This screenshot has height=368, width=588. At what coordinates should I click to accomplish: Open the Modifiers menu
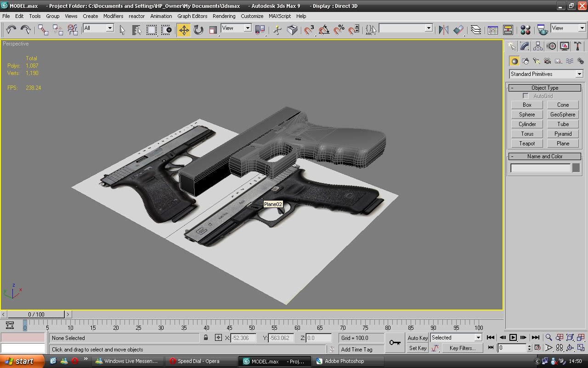pos(113,16)
